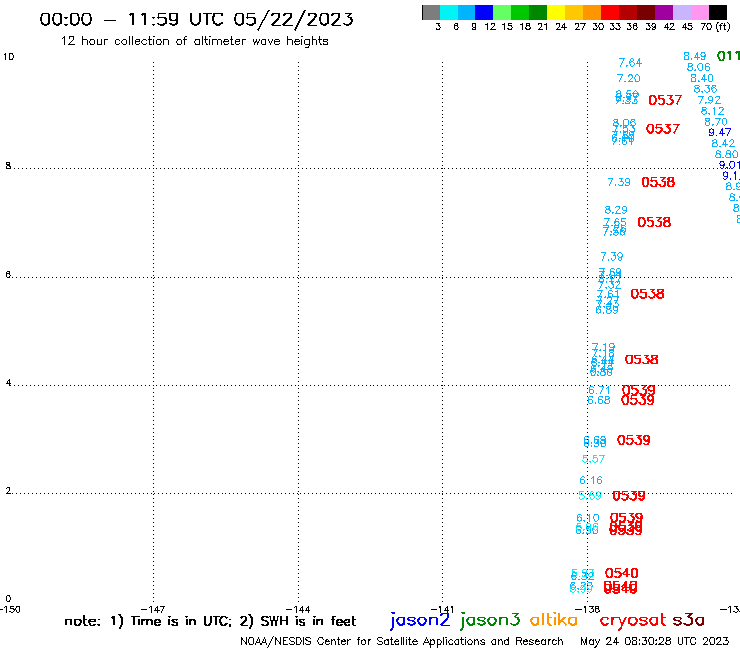Click the wave height value 7.64
The height and width of the screenshot is (650, 740).
[x=630, y=62]
